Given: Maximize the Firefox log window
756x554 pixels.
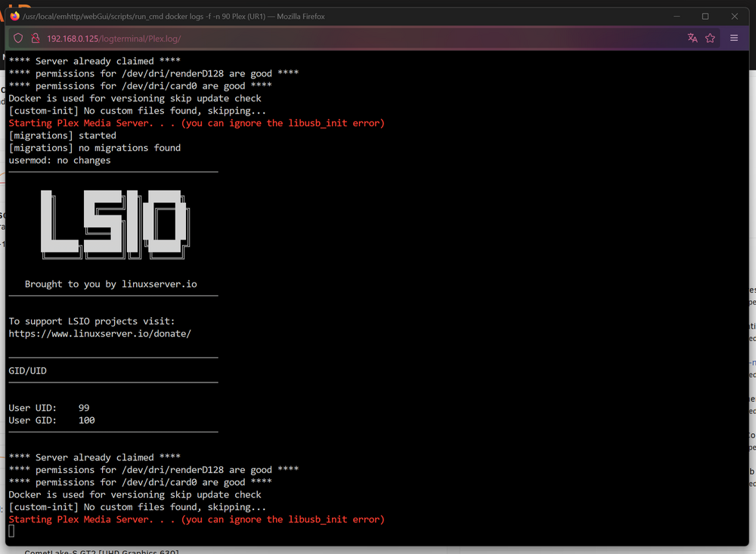Looking at the screenshot, I should coord(705,17).
